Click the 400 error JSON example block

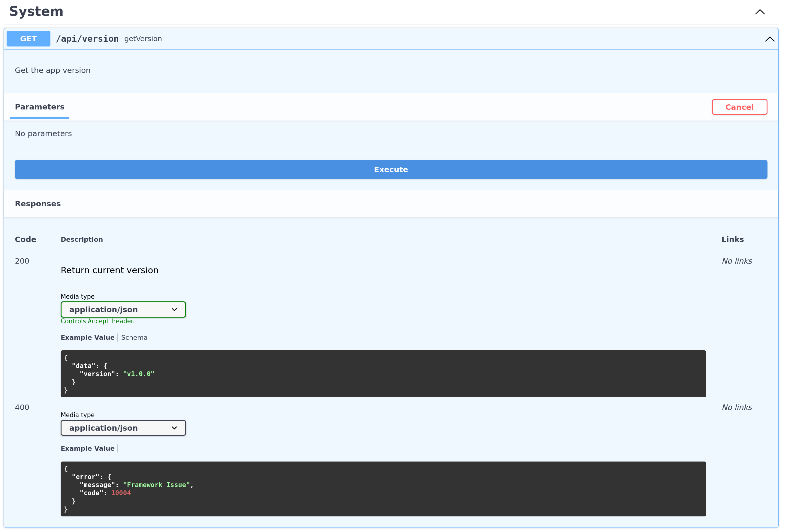click(383, 489)
